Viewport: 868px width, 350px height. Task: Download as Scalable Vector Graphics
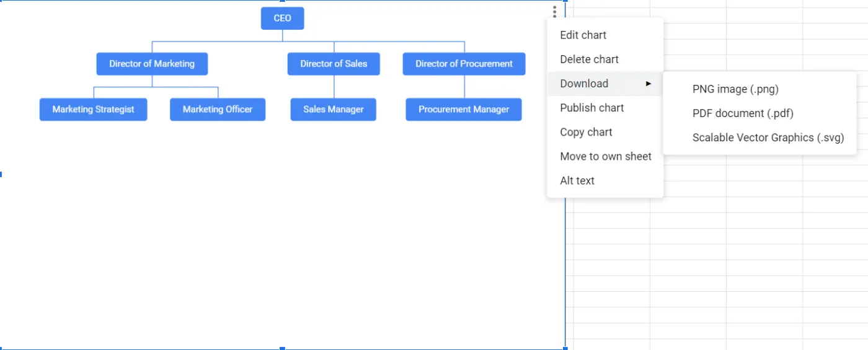pos(768,138)
